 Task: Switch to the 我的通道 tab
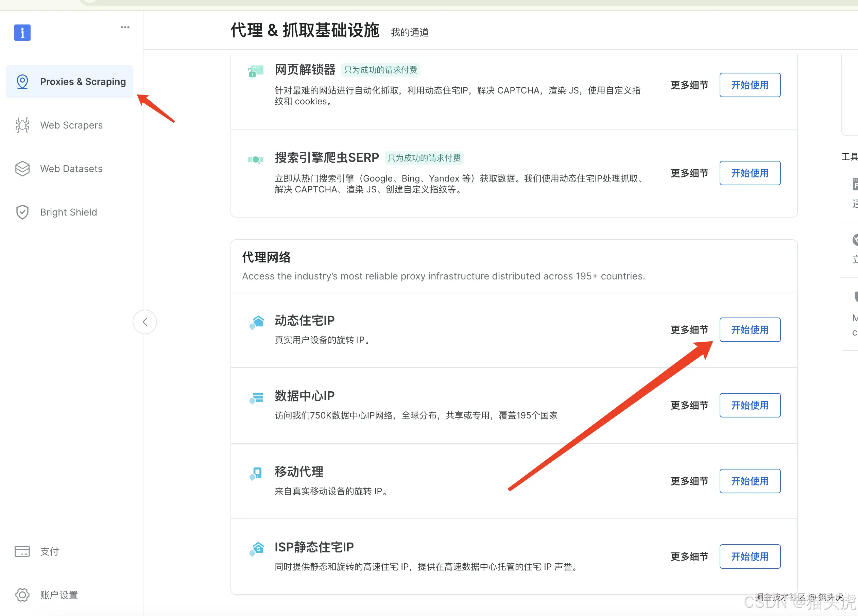(x=409, y=32)
